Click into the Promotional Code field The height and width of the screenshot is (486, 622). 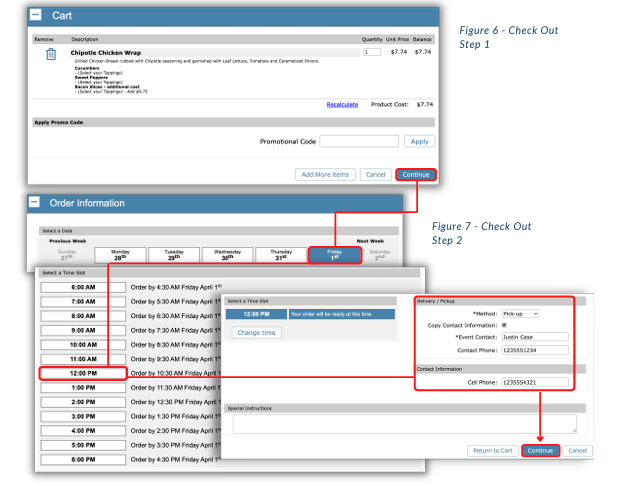point(359,141)
